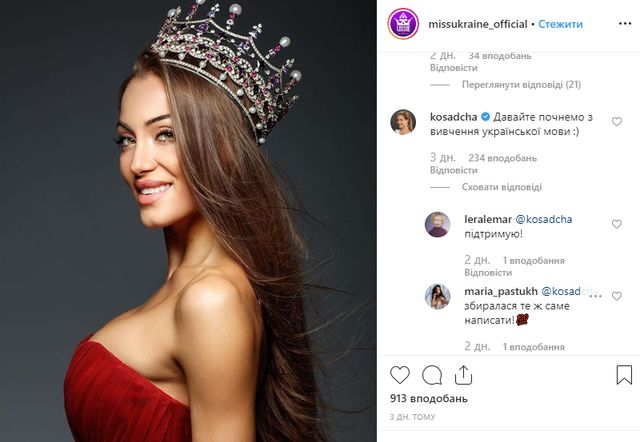Viewport: 640px width, 442px height.
Task: Open kosadcha's profile picture
Action: 402,122
